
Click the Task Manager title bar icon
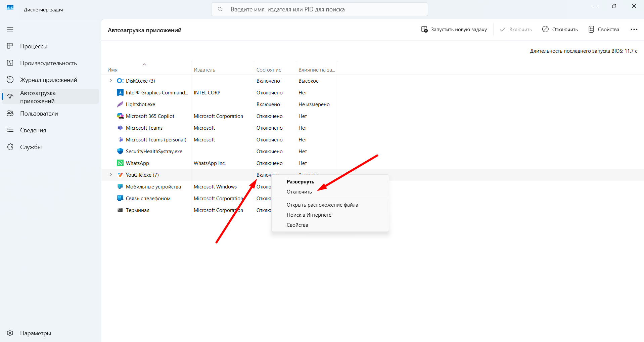(10, 7)
